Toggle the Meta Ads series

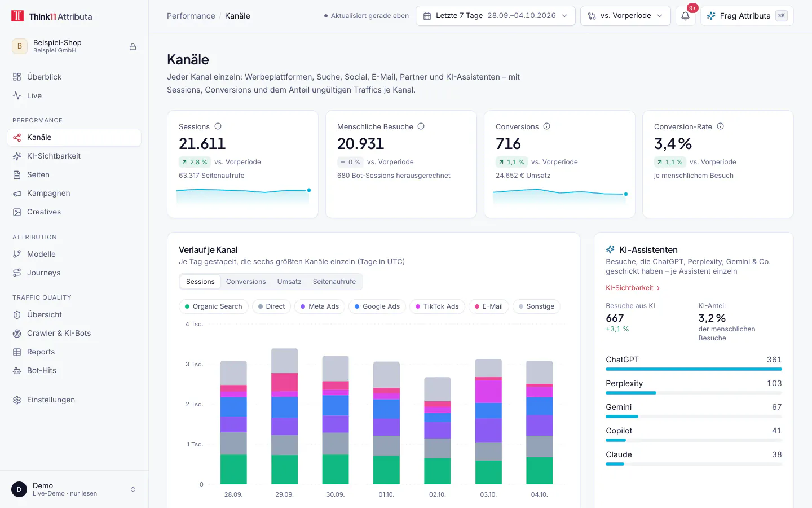coord(320,306)
